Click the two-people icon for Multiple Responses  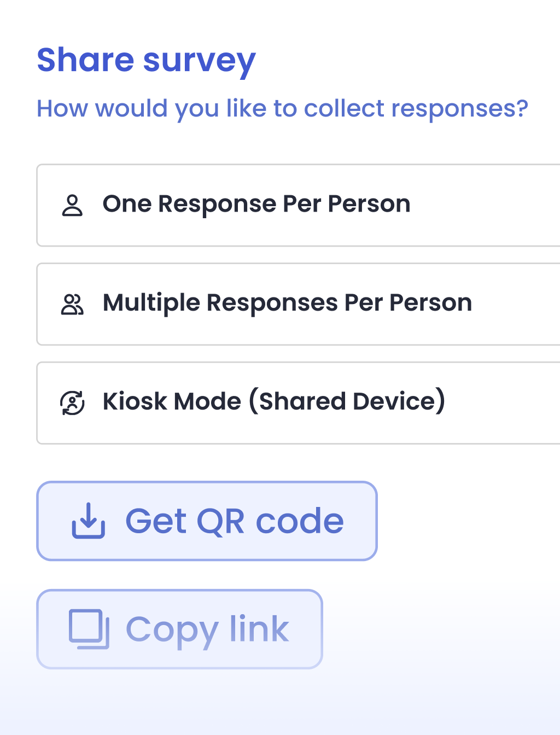point(72,305)
